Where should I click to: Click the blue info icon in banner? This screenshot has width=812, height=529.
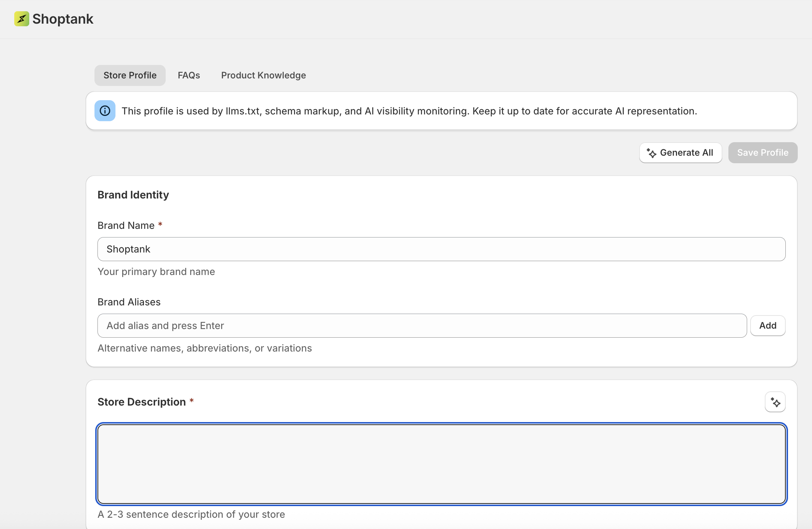coord(105,111)
